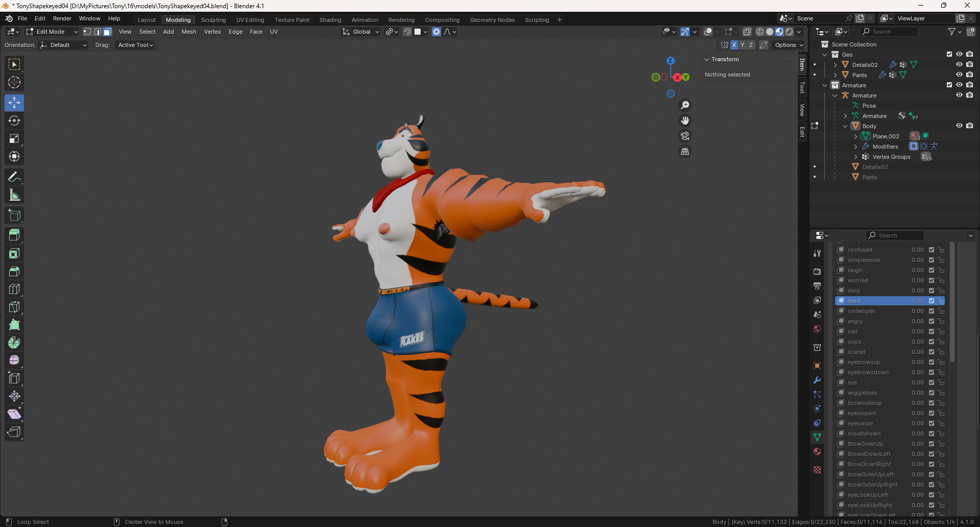Screen dimensions: 980x527
Task: Select the Loop Cut tool
Action: [x=14, y=289]
